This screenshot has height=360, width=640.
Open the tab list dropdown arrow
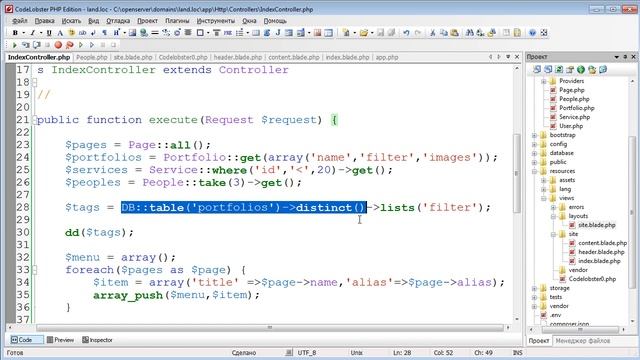tap(508, 57)
